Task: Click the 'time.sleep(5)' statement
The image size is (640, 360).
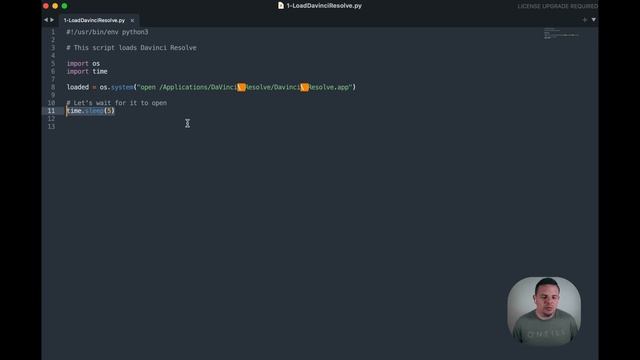Action: (x=91, y=111)
